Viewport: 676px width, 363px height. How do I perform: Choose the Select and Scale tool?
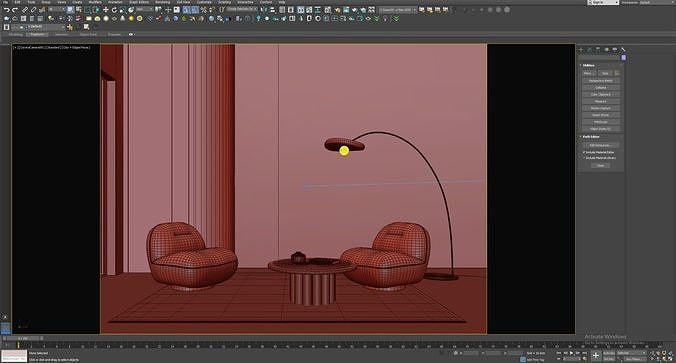pos(122,9)
